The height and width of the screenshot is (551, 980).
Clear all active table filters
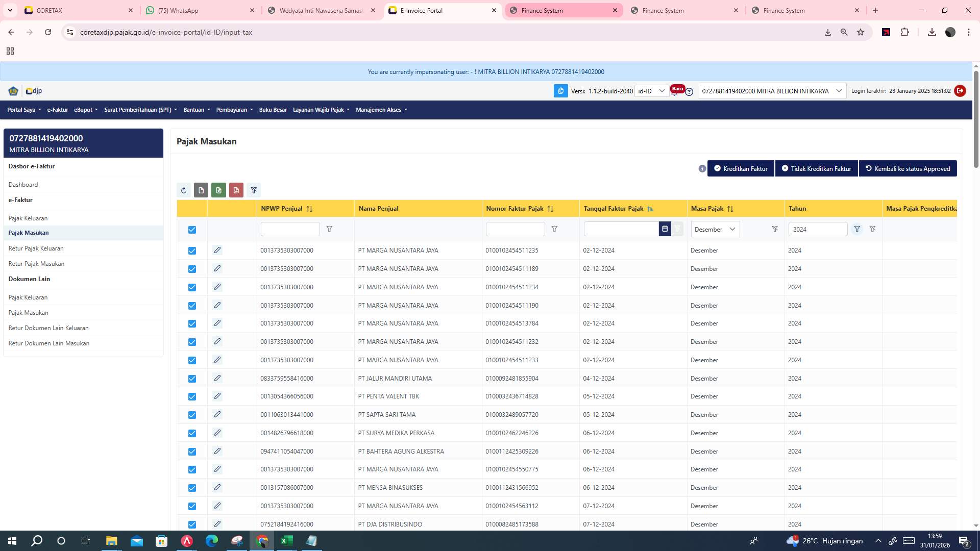(254, 190)
